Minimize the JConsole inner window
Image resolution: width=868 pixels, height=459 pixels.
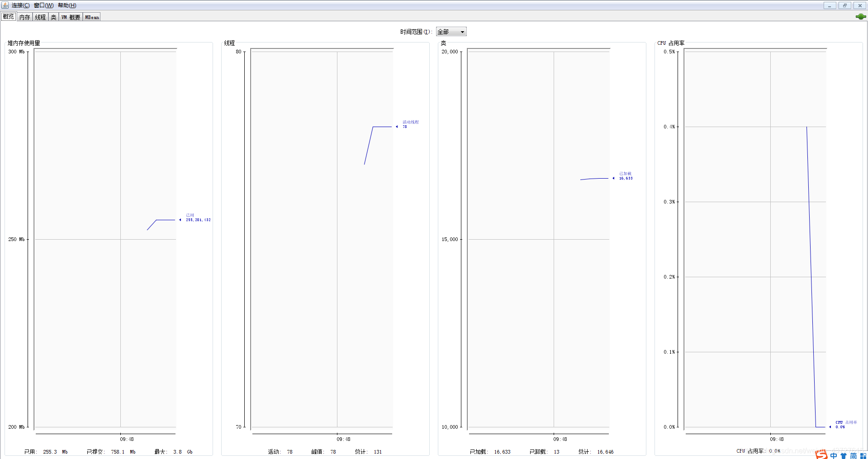tap(830, 5)
